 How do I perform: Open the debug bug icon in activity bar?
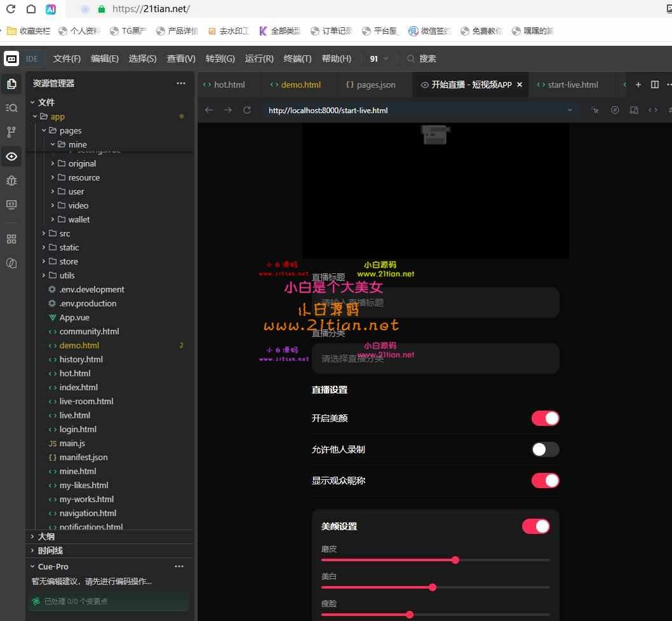tap(11, 181)
